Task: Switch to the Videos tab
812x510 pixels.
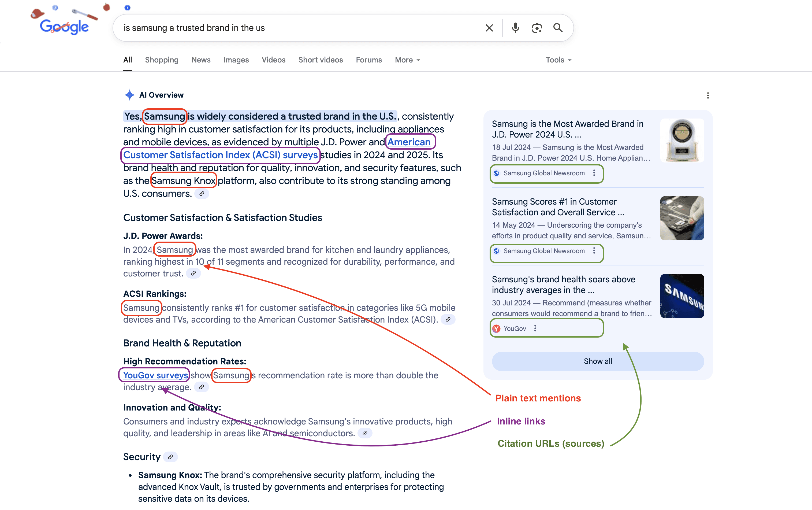Action: pyautogui.click(x=273, y=60)
